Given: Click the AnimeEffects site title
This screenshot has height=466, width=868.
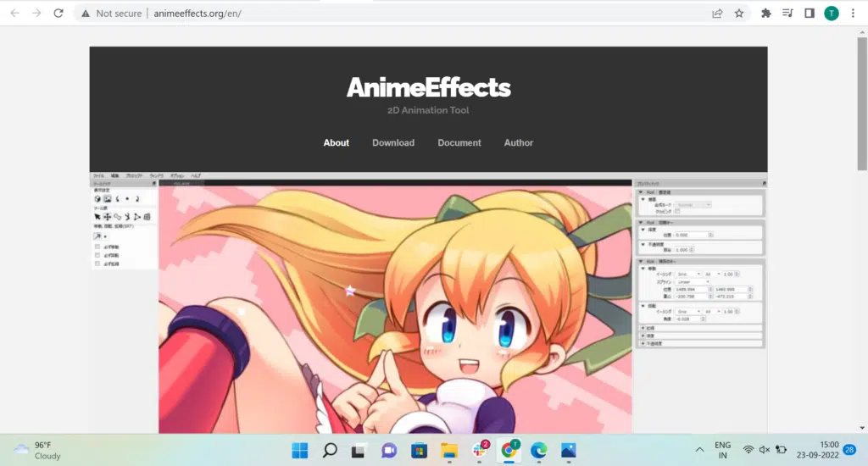Looking at the screenshot, I should 428,87.
